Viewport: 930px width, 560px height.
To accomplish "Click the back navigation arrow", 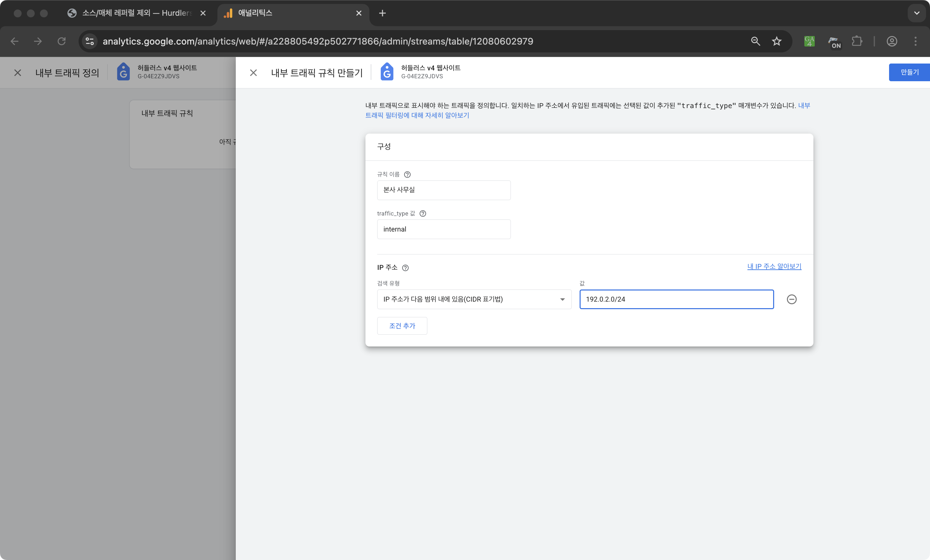I will 15,41.
